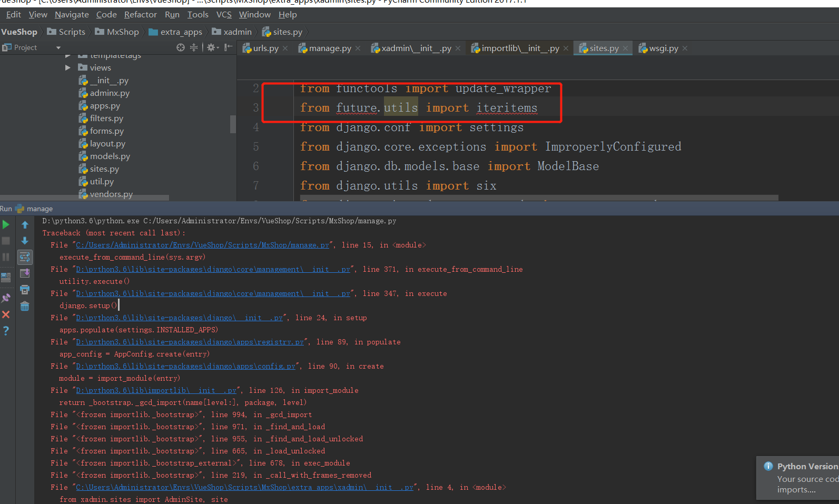839x504 pixels.
Task: Close the manage.py tab
Action: (x=358, y=48)
